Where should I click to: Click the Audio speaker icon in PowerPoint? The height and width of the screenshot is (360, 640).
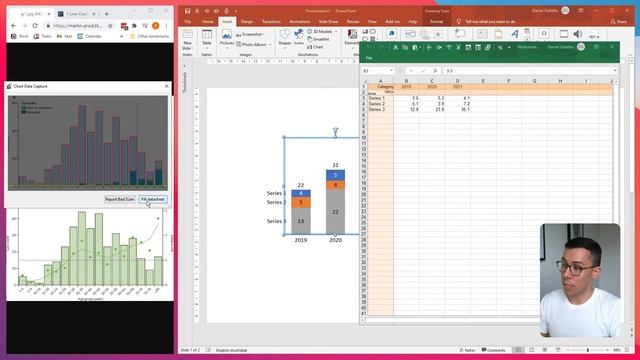pos(578,34)
